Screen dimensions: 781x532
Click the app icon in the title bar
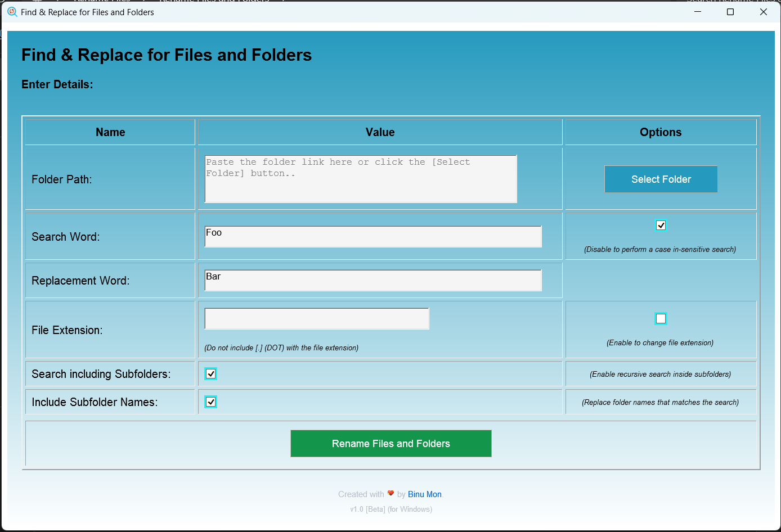click(12, 12)
